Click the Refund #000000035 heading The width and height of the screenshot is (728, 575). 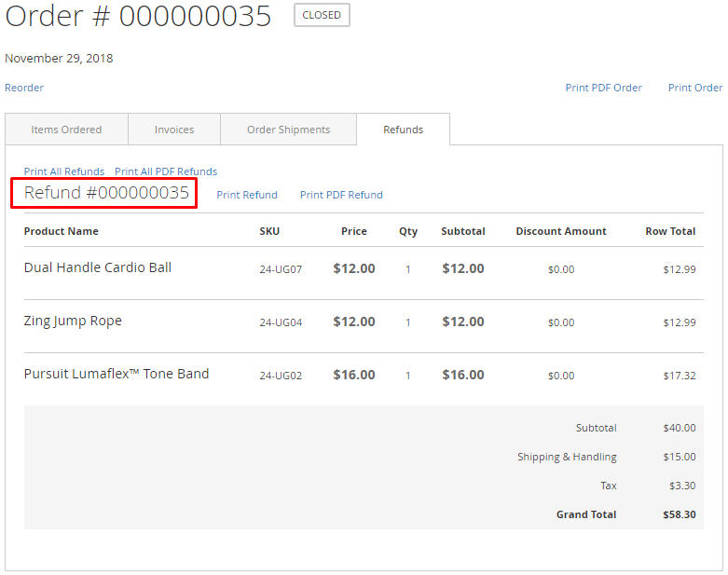[106, 193]
